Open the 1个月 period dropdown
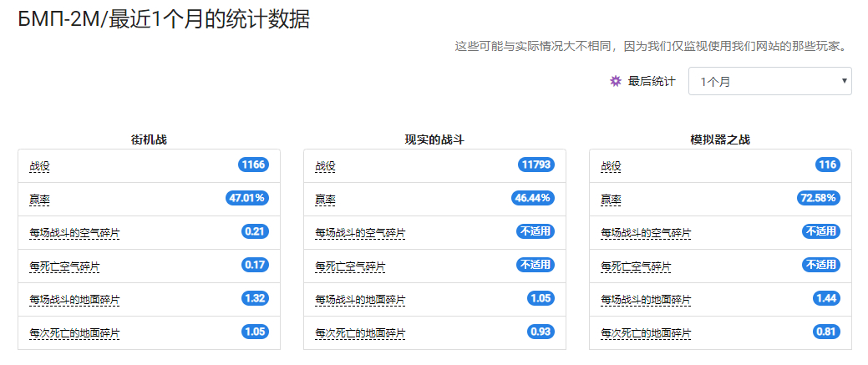868x365 pixels. [x=769, y=81]
